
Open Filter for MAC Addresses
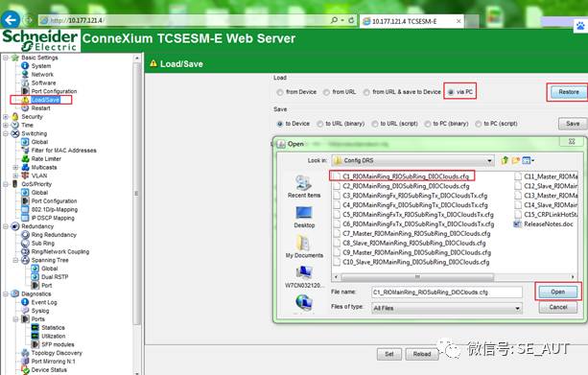(63, 151)
